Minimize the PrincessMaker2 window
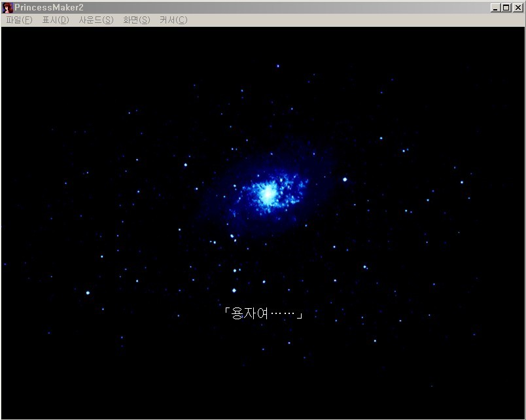This screenshot has width=526, height=420. click(495, 8)
